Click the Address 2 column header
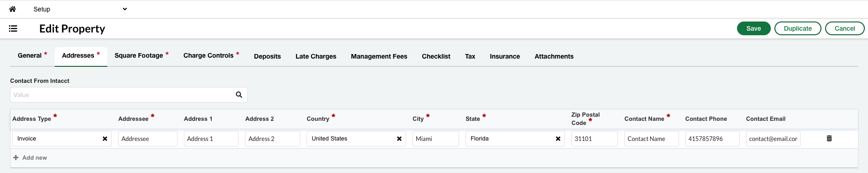The width and height of the screenshot is (868, 173). click(260, 119)
